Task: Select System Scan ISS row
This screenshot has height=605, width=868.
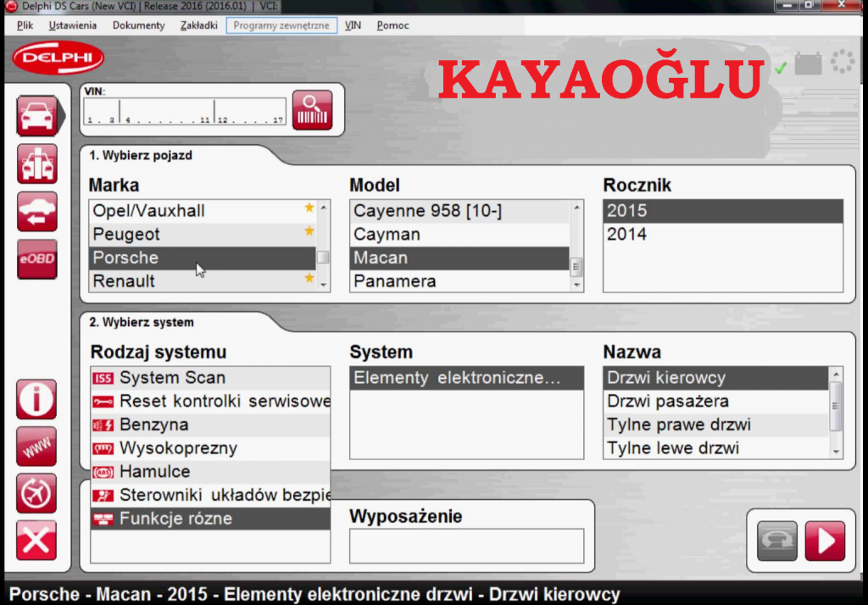Action: tap(210, 378)
